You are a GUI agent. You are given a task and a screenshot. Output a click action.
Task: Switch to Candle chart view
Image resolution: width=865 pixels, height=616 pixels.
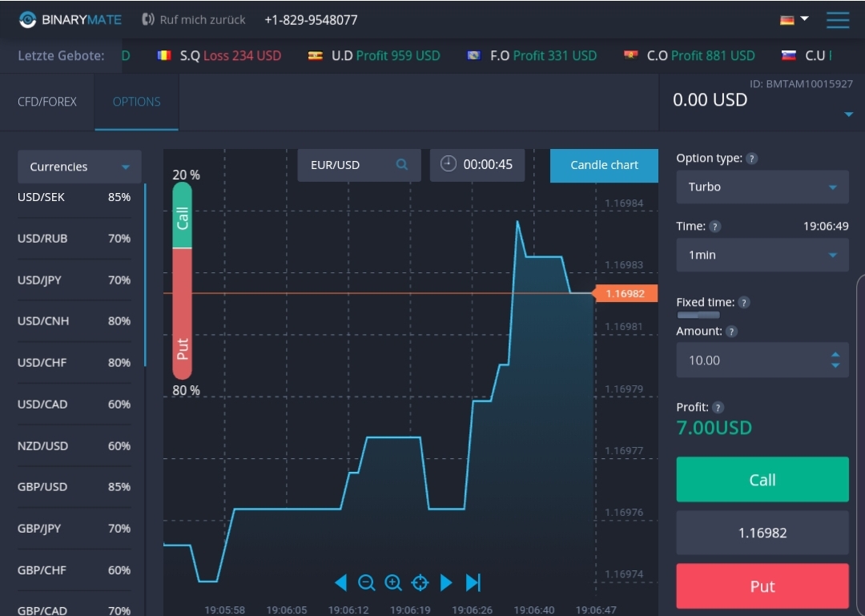click(604, 165)
